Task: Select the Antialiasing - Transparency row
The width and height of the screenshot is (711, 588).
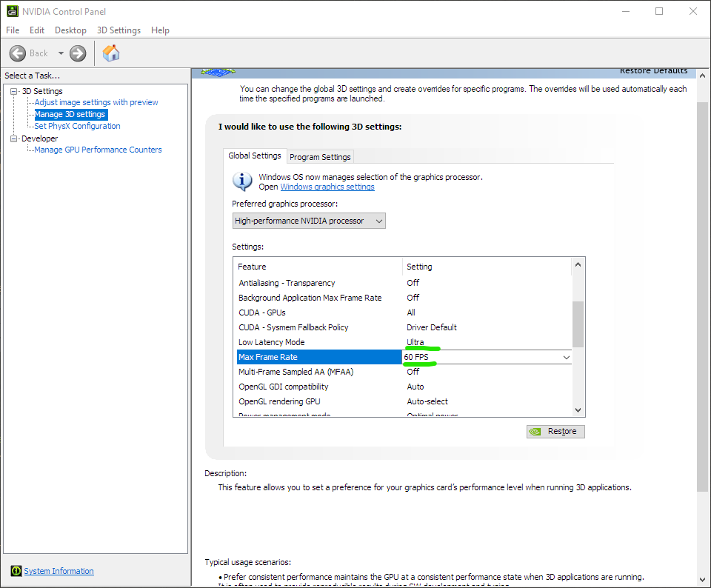Action: [404, 283]
